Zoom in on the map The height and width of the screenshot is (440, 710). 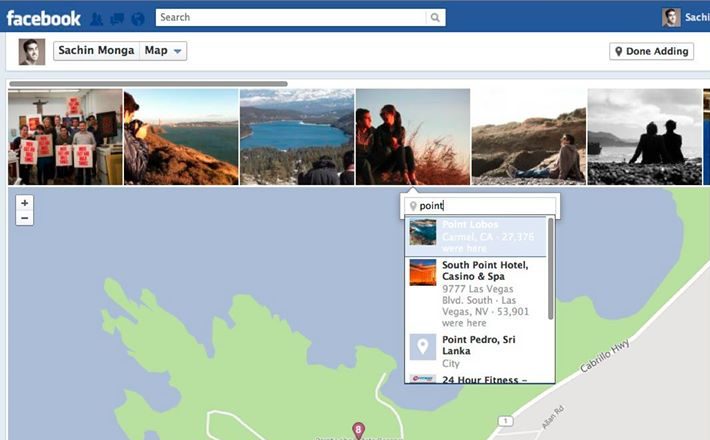(25, 202)
